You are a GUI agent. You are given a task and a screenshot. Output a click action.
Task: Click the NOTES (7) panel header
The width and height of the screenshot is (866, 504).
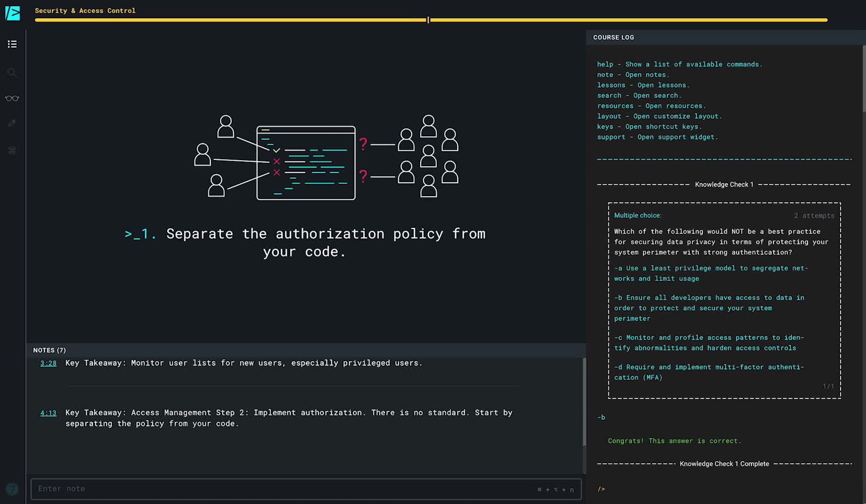tap(49, 350)
